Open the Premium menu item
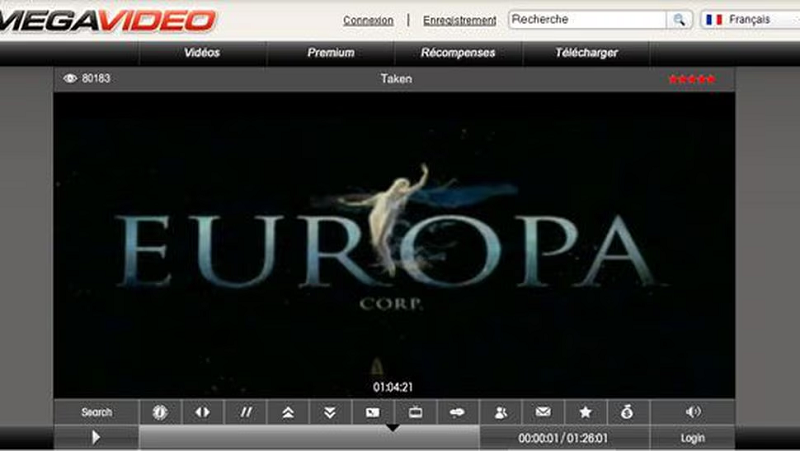 pos(330,53)
